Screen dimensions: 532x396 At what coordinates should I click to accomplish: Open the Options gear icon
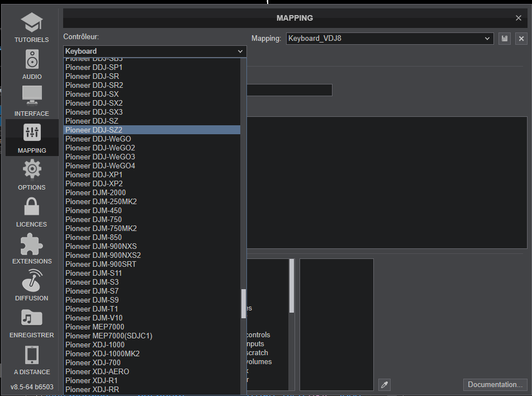(32, 169)
